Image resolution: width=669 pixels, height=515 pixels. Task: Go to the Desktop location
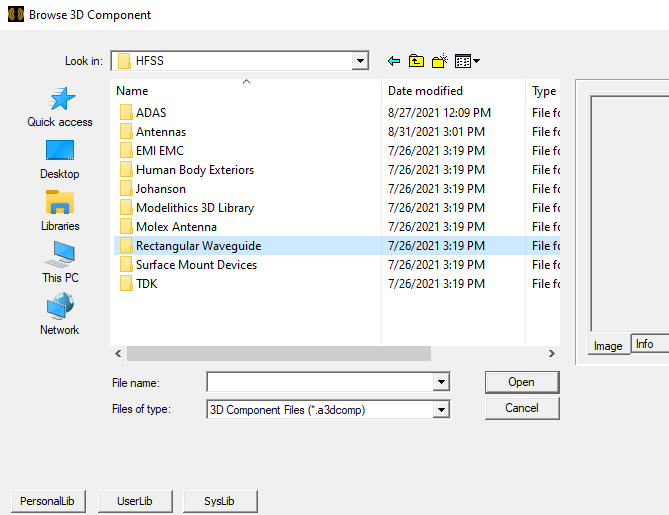point(60,160)
